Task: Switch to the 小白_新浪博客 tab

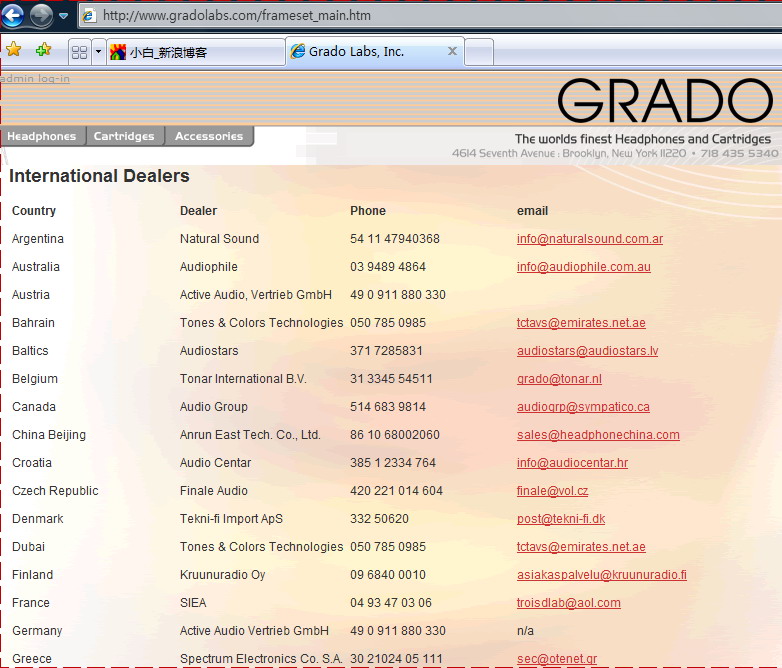Action: (196, 52)
